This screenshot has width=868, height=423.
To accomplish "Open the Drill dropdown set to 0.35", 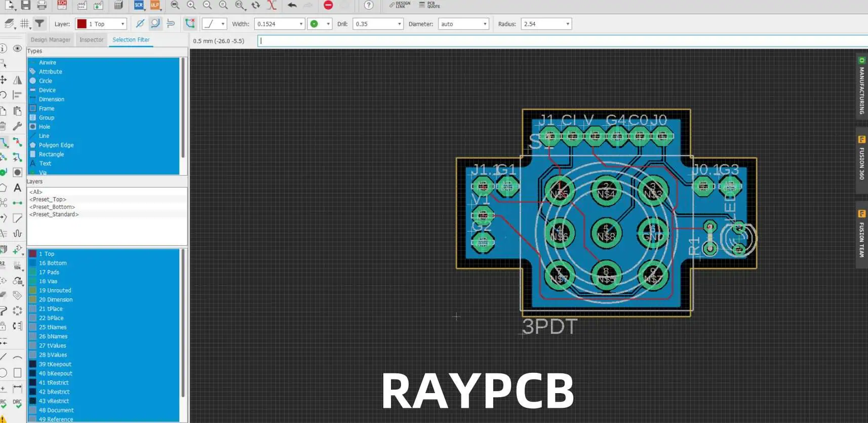I will (399, 24).
